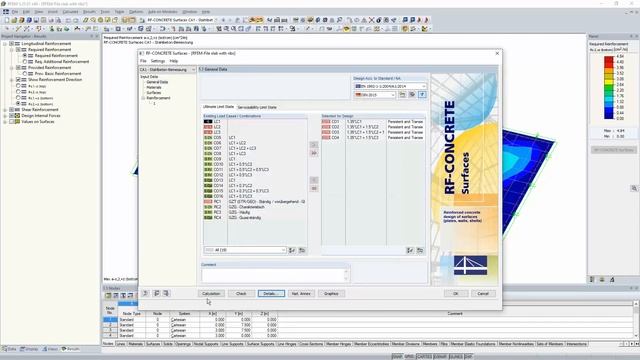Toggle Design Internal Forces checkbox
Screen dimensions: 640x360
click(x=11, y=116)
